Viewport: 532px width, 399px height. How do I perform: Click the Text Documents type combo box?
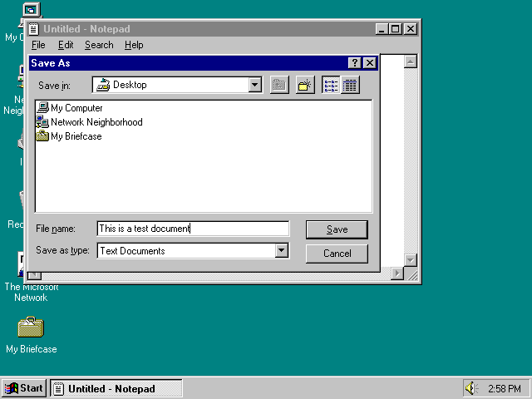(x=193, y=251)
